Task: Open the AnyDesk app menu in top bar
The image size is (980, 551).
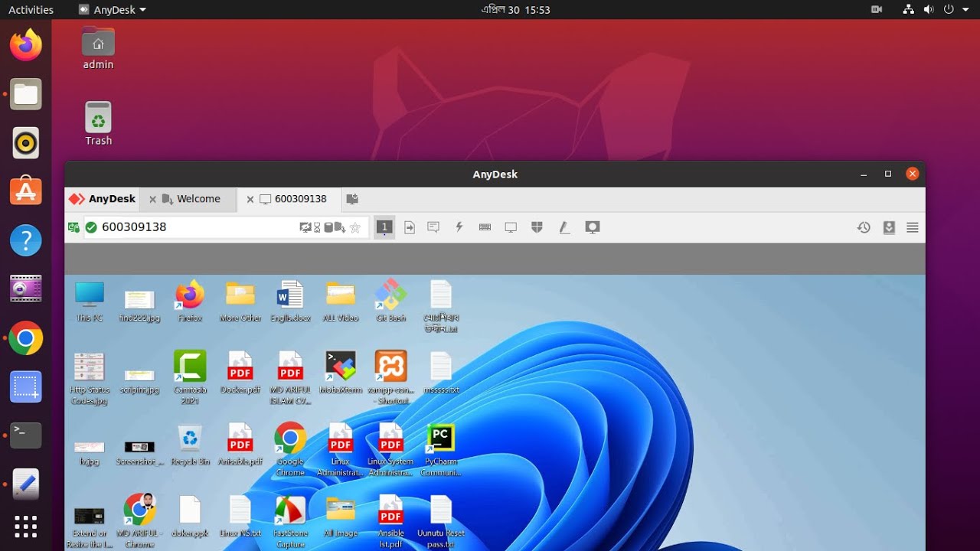Action: pos(113,10)
